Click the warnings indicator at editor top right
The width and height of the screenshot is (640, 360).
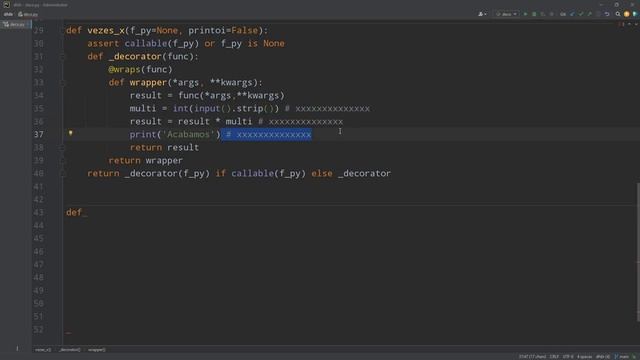coord(621,24)
